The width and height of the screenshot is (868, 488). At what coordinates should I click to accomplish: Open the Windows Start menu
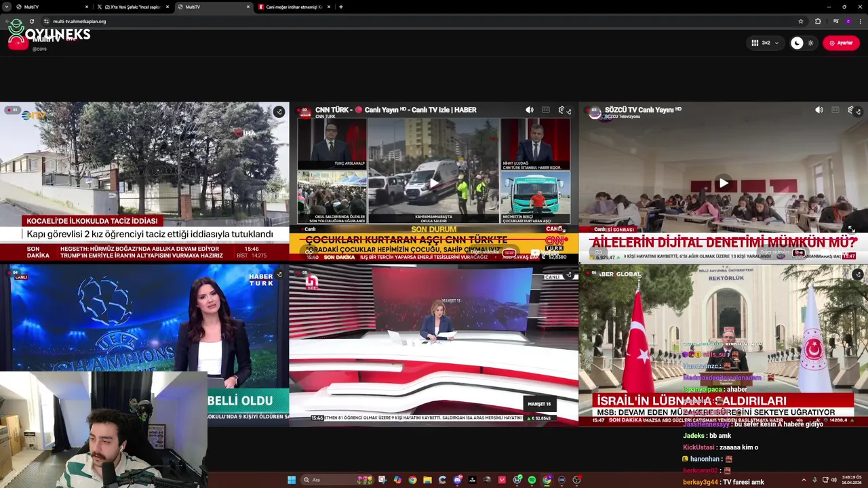pyautogui.click(x=292, y=480)
